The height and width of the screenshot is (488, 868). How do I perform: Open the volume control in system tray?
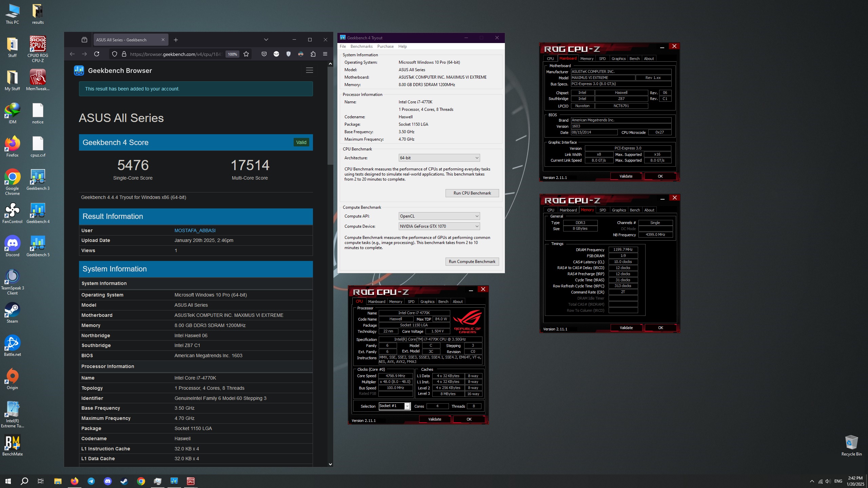pos(828,481)
